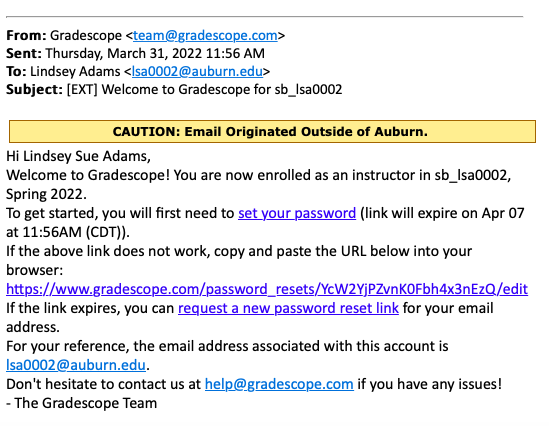This screenshot has height=426, width=549.
Task: Click the horizontal separator line at top
Action: pos(264,16)
